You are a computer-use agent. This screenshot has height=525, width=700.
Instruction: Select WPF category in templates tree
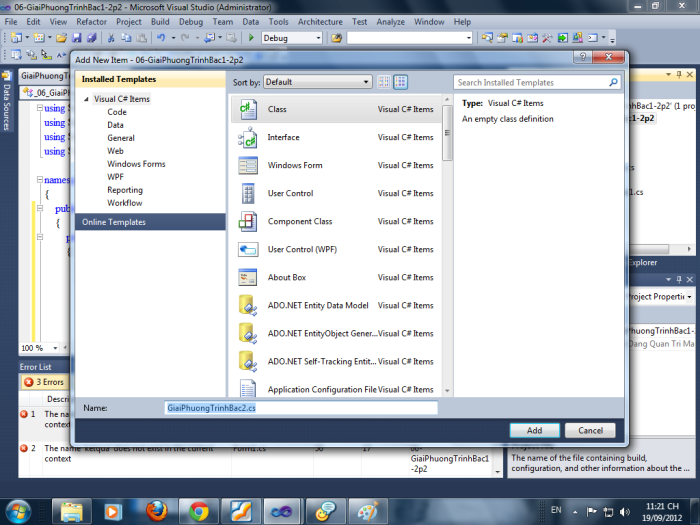pos(115,177)
